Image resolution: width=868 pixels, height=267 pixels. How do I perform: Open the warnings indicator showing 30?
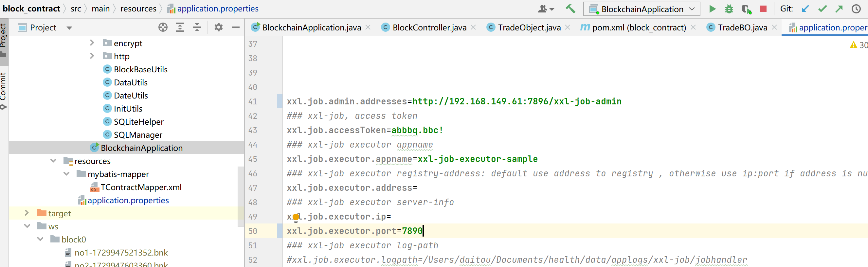(x=858, y=45)
